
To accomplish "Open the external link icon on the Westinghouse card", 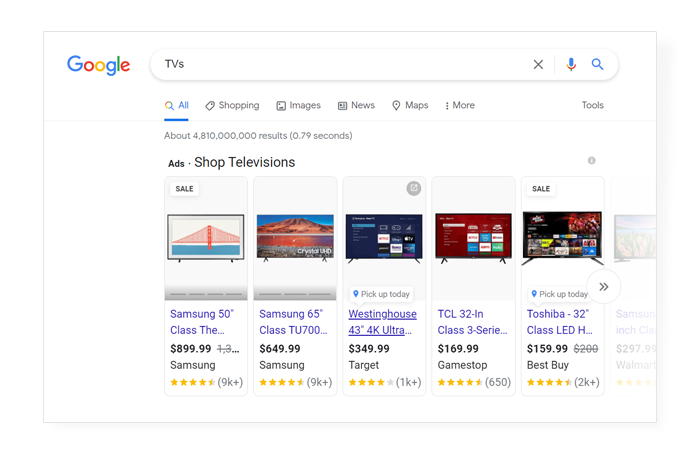I will pos(413,188).
